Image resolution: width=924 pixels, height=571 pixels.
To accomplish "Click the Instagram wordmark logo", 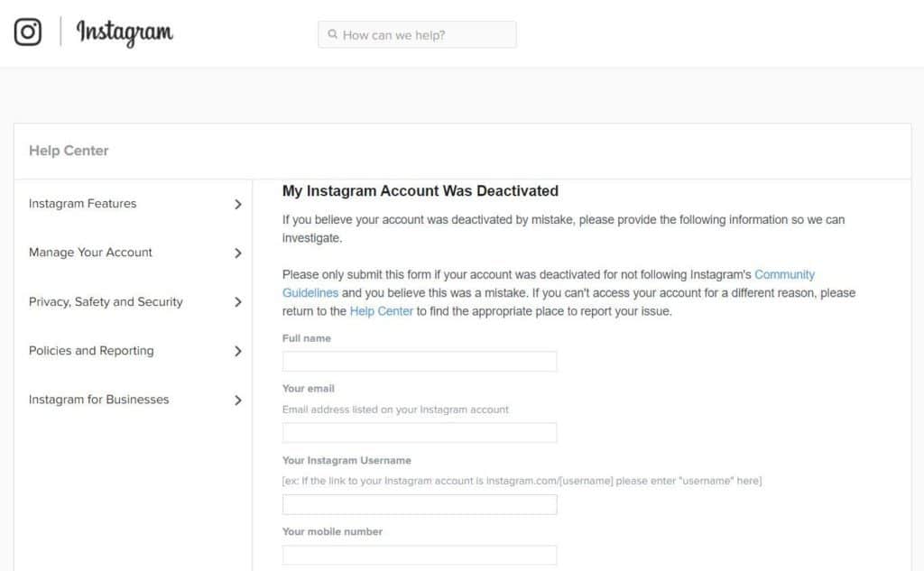I will pyautogui.click(x=125, y=32).
